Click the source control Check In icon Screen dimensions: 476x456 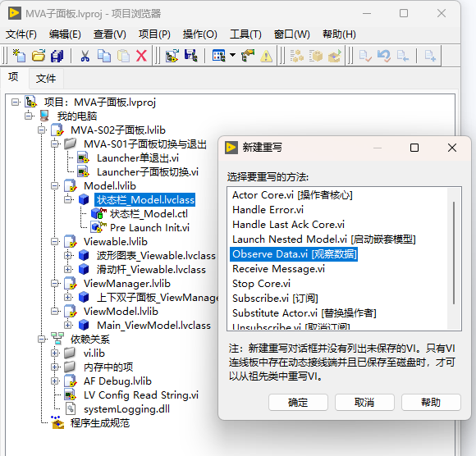point(365,56)
